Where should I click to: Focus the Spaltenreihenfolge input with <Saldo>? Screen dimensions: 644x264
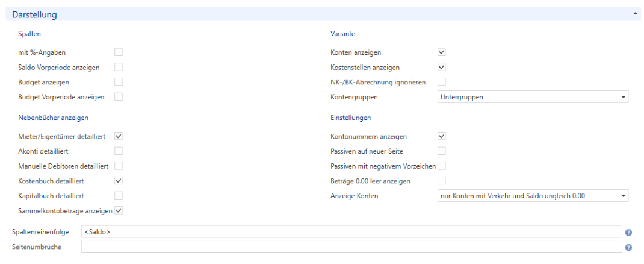[351, 231]
